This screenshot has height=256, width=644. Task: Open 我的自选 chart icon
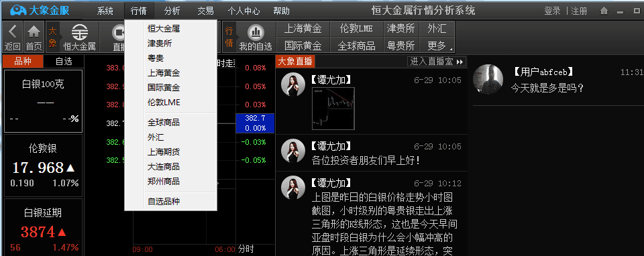click(256, 32)
